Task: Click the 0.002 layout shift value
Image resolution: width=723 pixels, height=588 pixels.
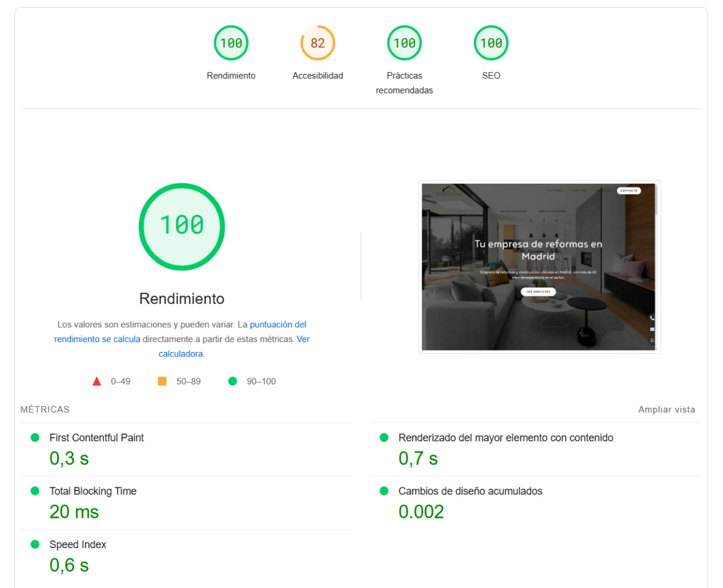Action: pyautogui.click(x=421, y=512)
